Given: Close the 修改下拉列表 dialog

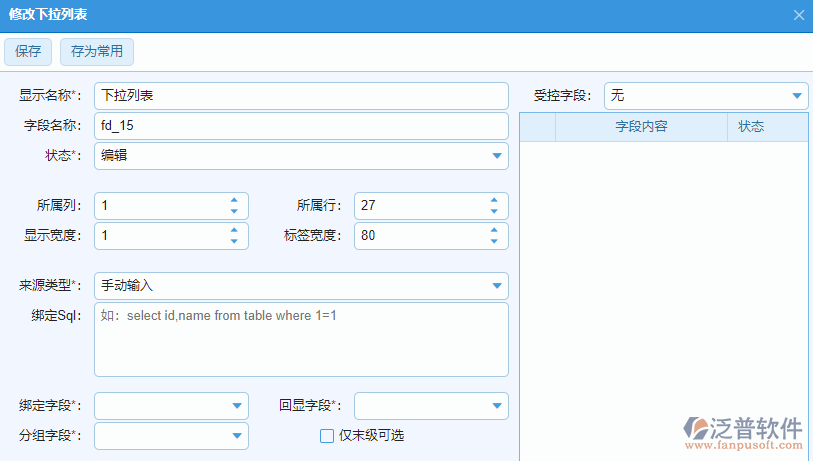Looking at the screenshot, I should point(798,15).
